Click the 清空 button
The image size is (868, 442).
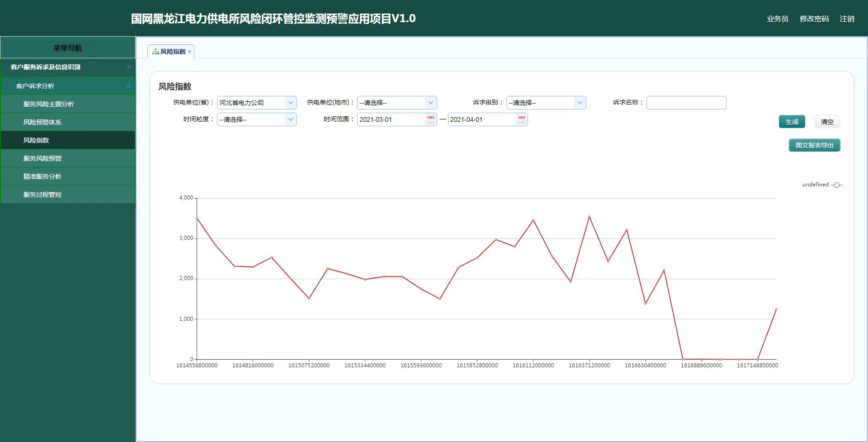click(x=827, y=122)
